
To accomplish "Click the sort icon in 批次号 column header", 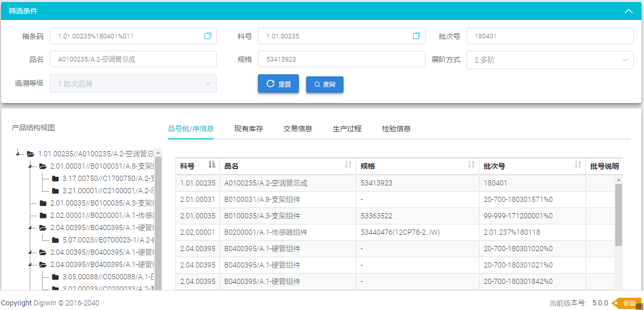I will pos(578,165).
